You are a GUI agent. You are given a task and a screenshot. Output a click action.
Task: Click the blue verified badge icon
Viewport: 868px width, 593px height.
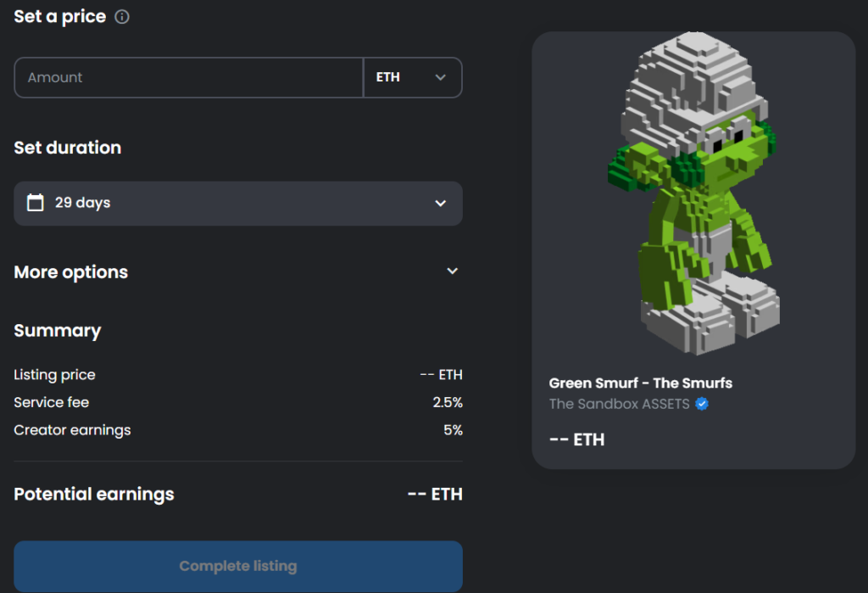pos(702,404)
